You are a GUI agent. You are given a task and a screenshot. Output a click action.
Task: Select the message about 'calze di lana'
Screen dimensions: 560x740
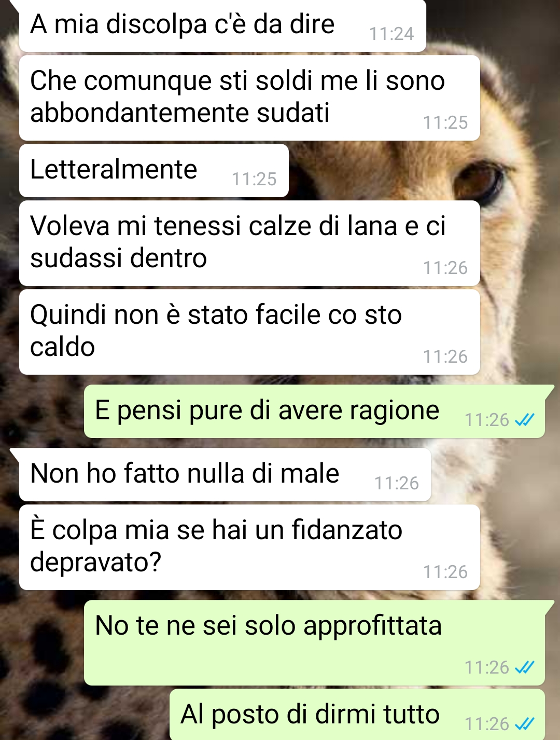click(249, 243)
